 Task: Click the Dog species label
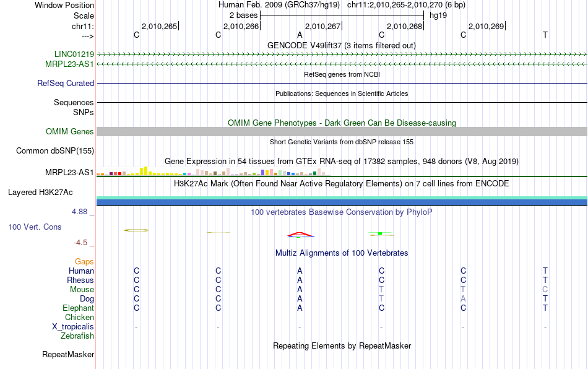tap(87, 299)
